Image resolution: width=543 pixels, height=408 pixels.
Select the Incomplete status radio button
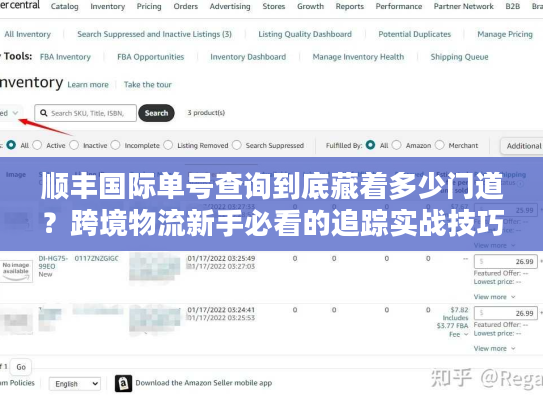115,145
